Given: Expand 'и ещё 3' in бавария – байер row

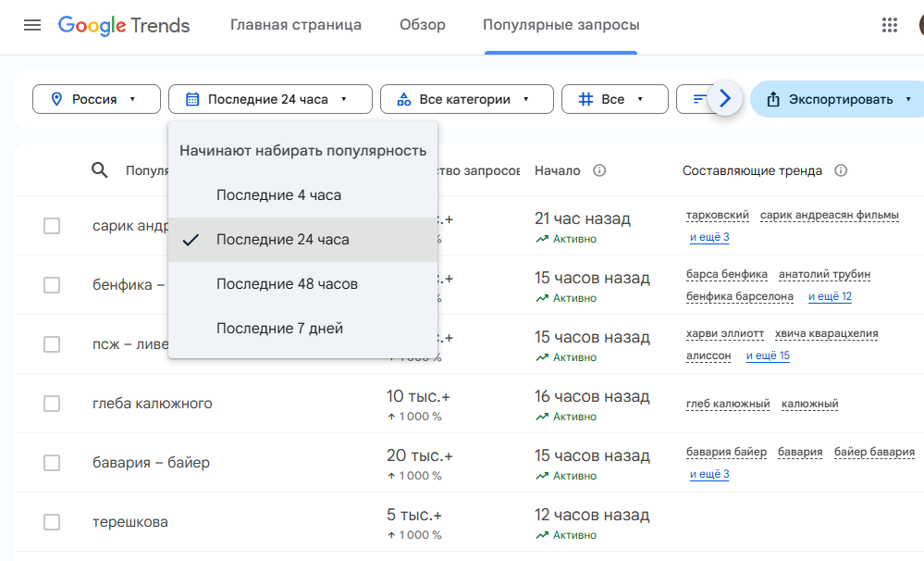Looking at the screenshot, I should 709,474.
